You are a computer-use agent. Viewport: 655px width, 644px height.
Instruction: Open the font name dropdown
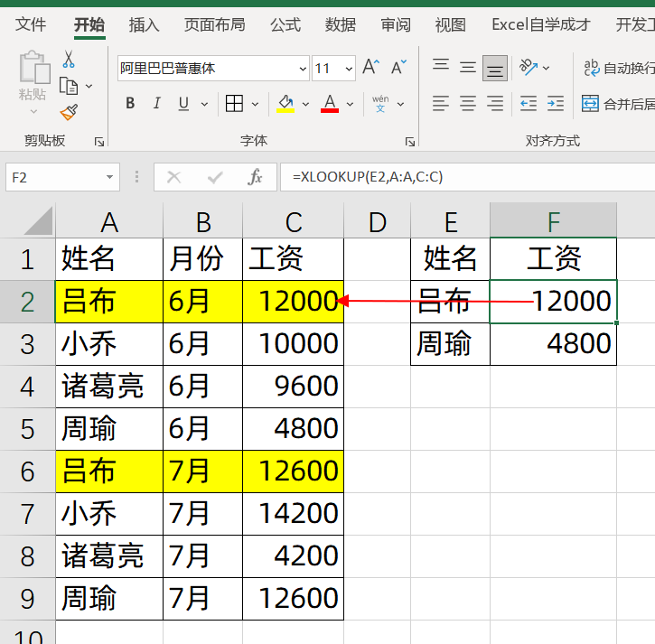(x=303, y=69)
